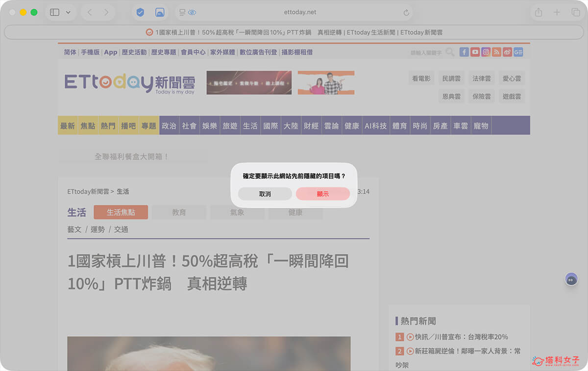The height and width of the screenshot is (371, 588).
Task: Go forward with the forward arrow
Action: click(106, 12)
